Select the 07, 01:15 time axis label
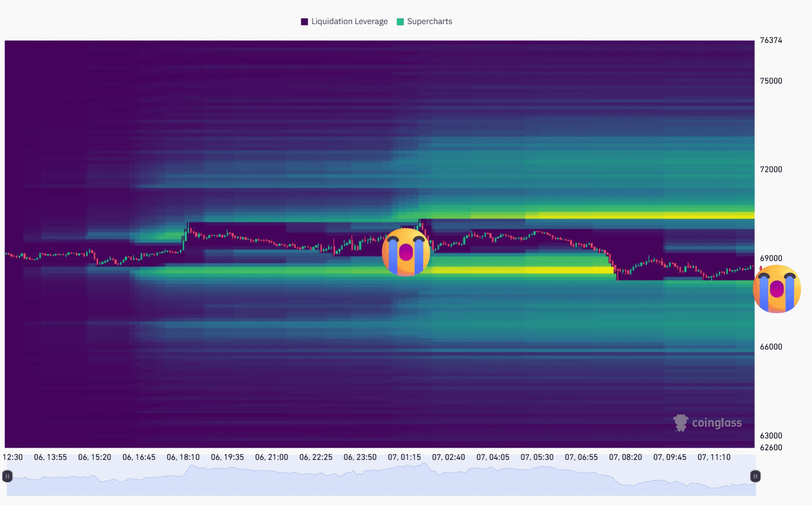 [x=404, y=457]
